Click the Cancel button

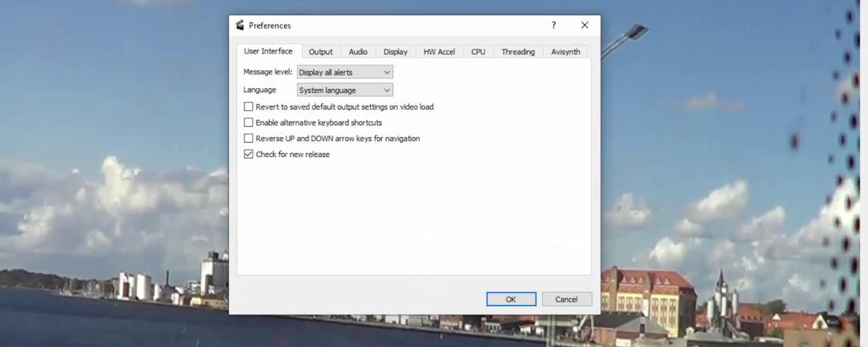pyautogui.click(x=567, y=299)
